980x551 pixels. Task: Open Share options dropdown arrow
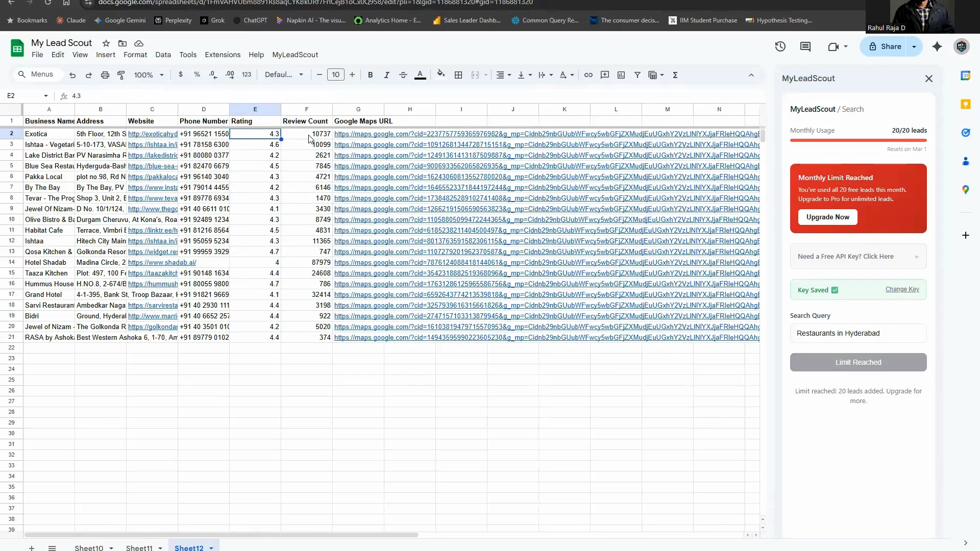tap(914, 46)
